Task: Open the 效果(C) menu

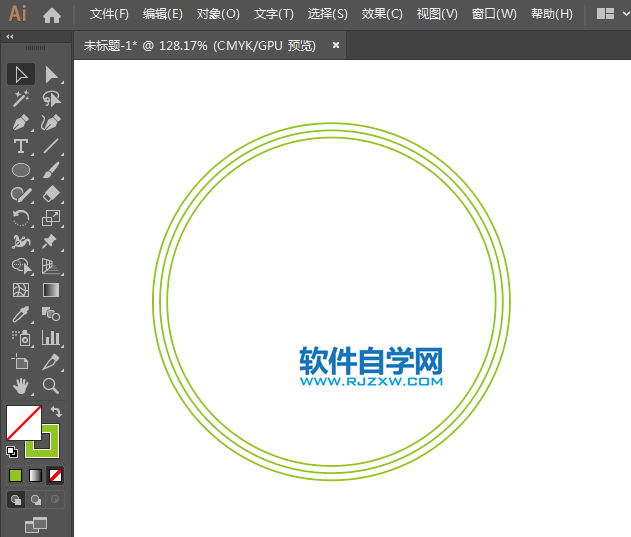Action: [382, 14]
